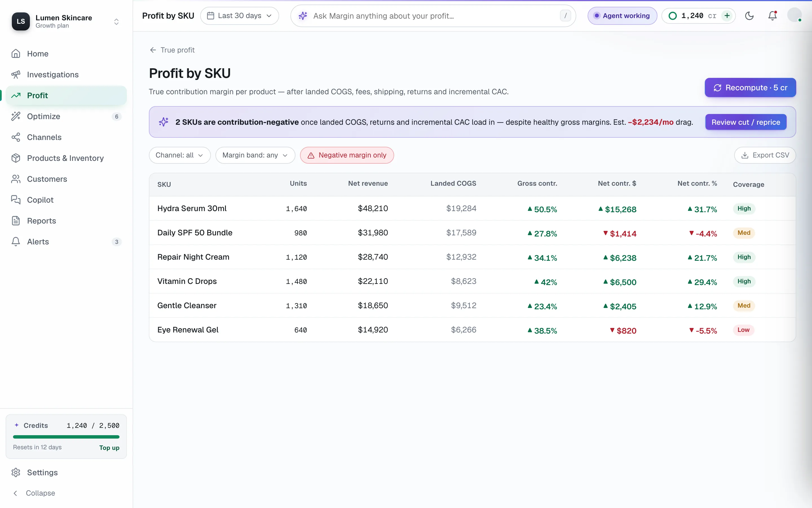Click the calendar icon in date picker
This screenshot has height=508, width=812.
pyautogui.click(x=210, y=16)
